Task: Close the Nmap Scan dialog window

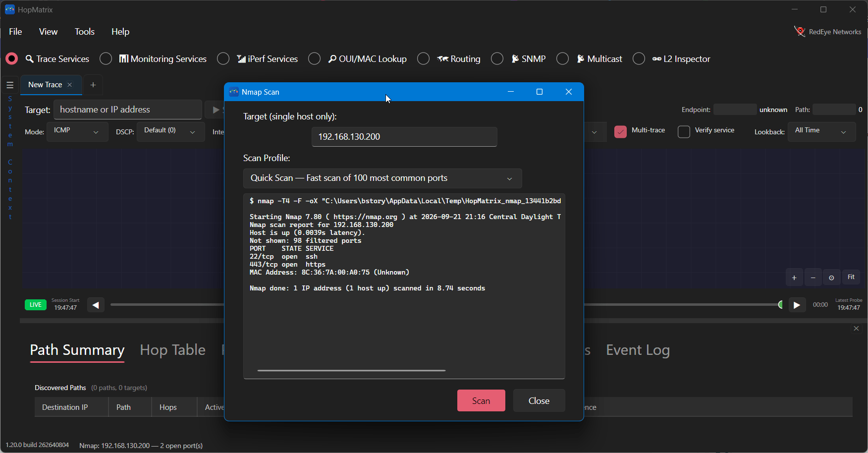Action: (569, 92)
